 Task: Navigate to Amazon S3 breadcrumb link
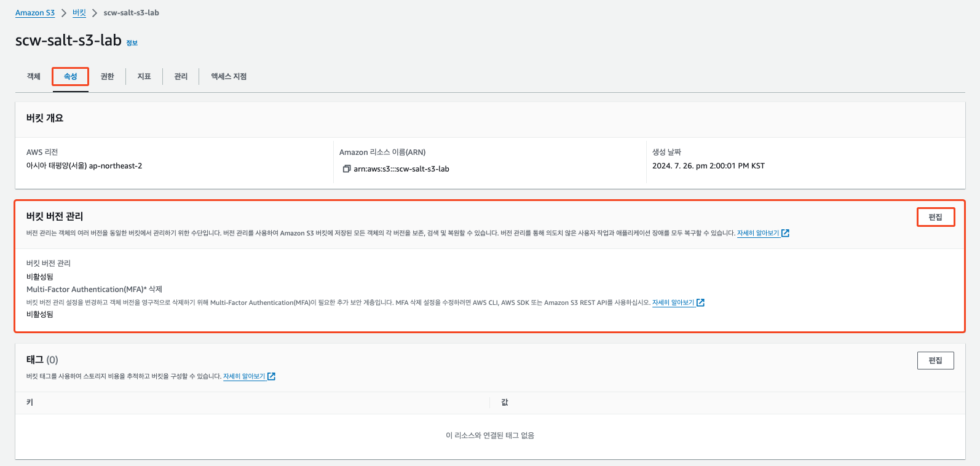click(x=35, y=13)
